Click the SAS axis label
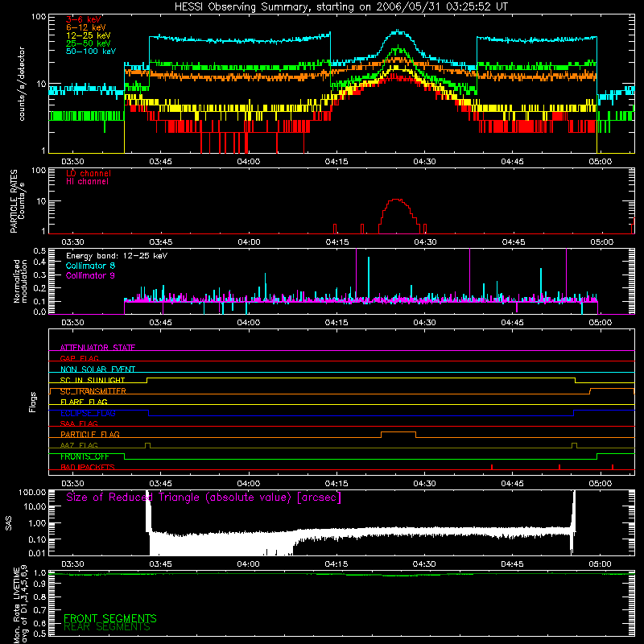644x644 pixels. coord(9,523)
